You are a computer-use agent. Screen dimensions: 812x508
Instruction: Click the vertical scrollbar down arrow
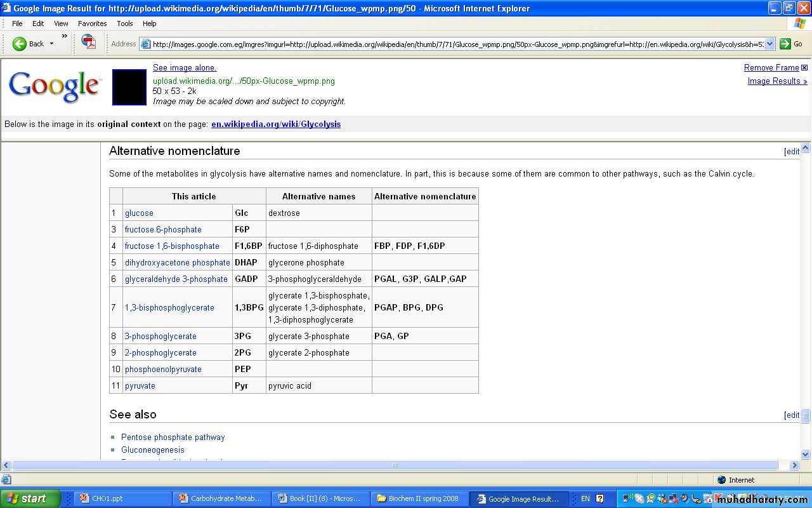[x=806, y=454]
